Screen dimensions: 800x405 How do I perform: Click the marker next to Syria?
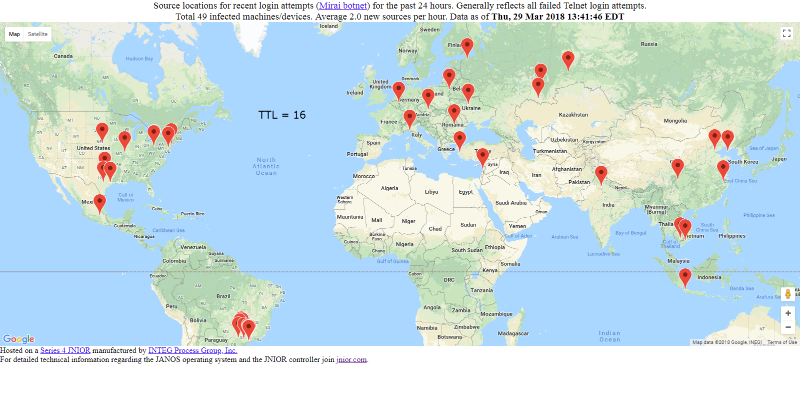[x=483, y=158]
